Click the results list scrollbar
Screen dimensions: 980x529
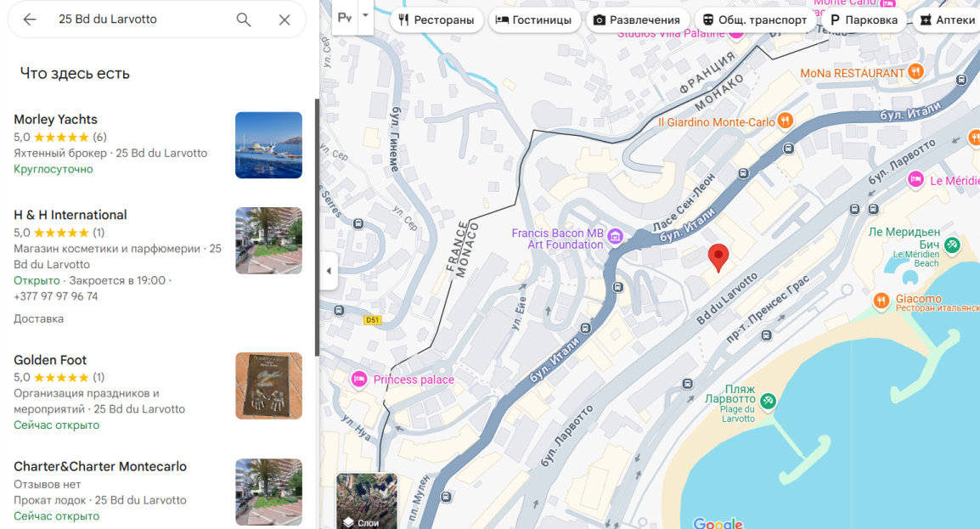point(317,228)
